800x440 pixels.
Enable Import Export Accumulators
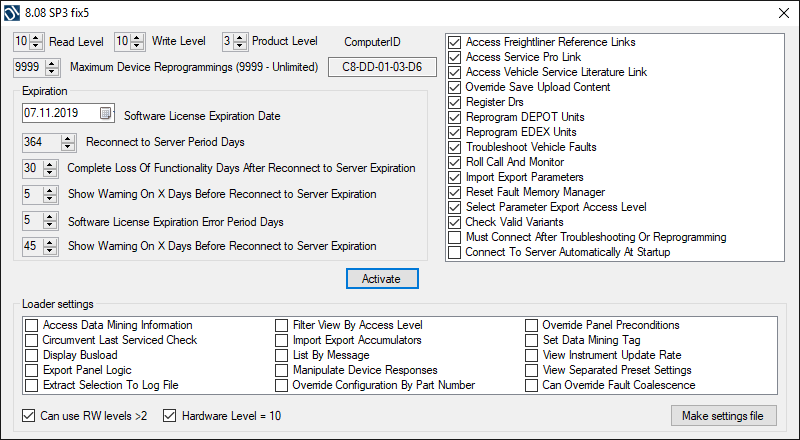click(x=282, y=340)
